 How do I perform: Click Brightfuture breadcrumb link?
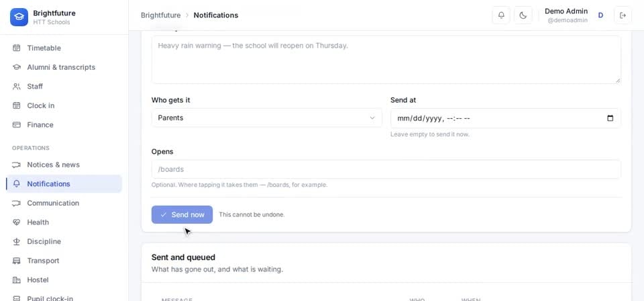160,15
